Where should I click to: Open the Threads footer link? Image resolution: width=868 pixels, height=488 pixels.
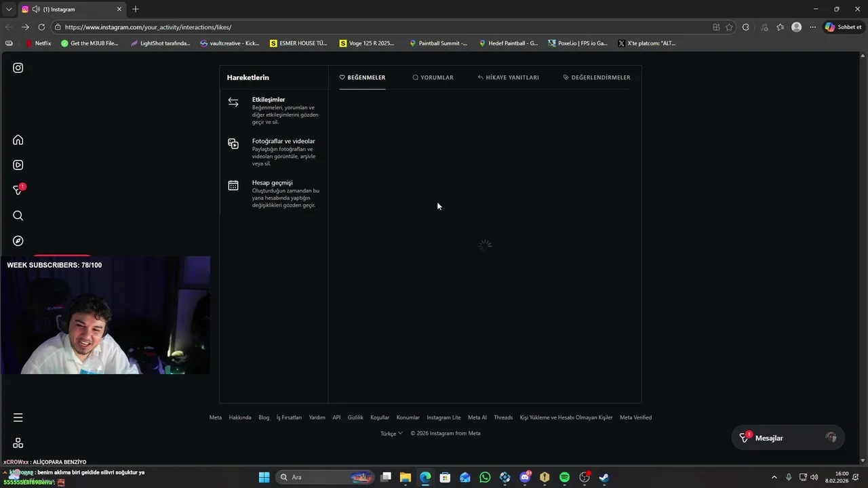click(503, 418)
